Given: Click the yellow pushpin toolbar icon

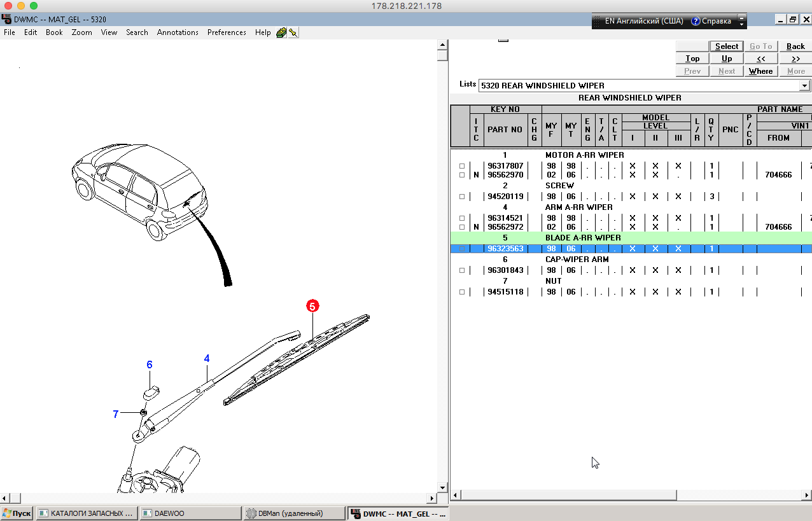Looking at the screenshot, I should [293, 32].
